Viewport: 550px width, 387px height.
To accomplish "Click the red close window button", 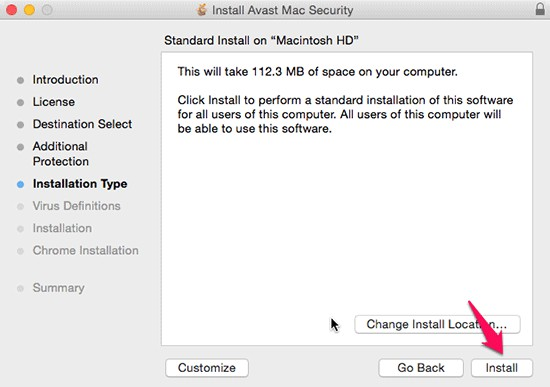I will pos(12,9).
